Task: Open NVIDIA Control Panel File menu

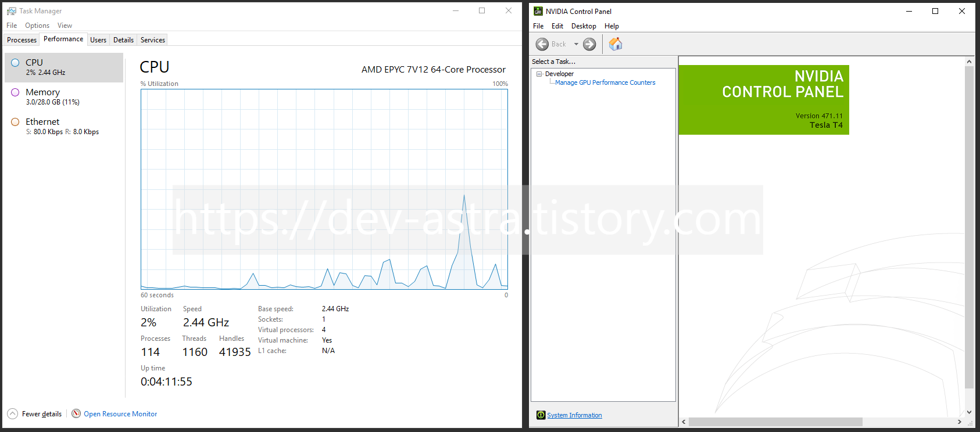Action: [538, 26]
